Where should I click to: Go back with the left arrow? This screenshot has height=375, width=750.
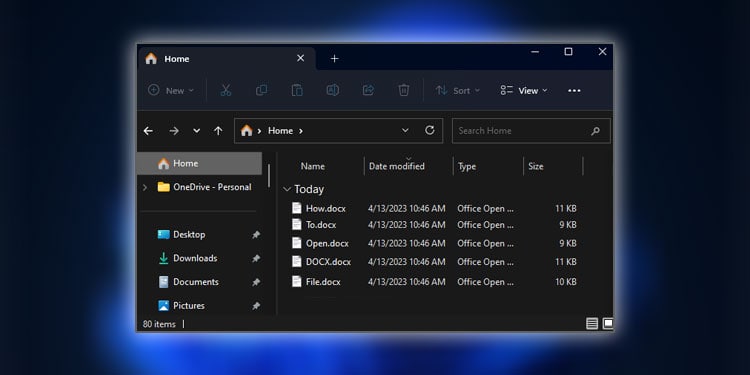click(x=148, y=131)
